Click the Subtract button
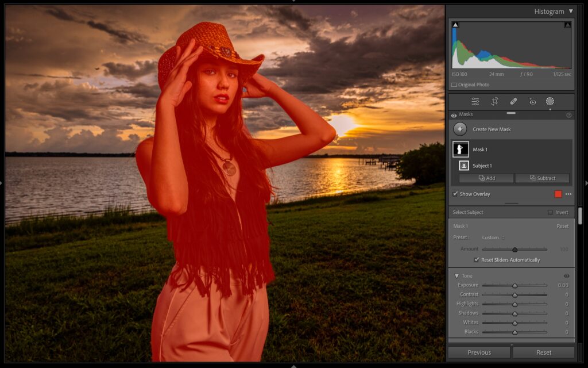Viewport: 588px width, 368px height. [x=542, y=178]
